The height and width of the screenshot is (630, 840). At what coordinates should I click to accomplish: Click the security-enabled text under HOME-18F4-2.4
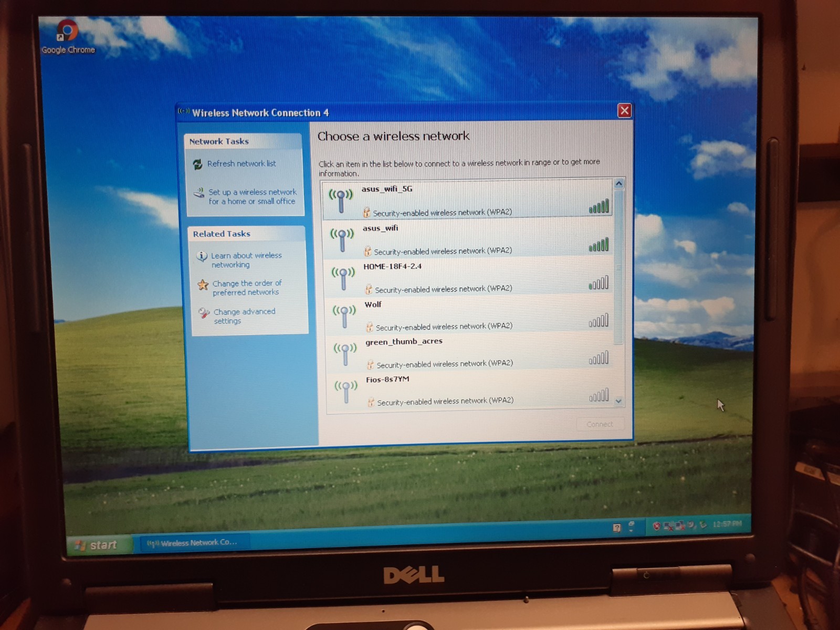[x=444, y=289]
